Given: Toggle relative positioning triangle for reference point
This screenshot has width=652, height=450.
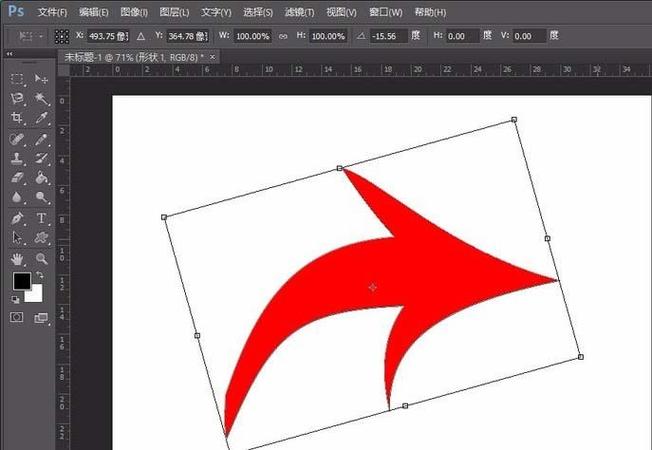Looking at the screenshot, I should pyautogui.click(x=141, y=36).
